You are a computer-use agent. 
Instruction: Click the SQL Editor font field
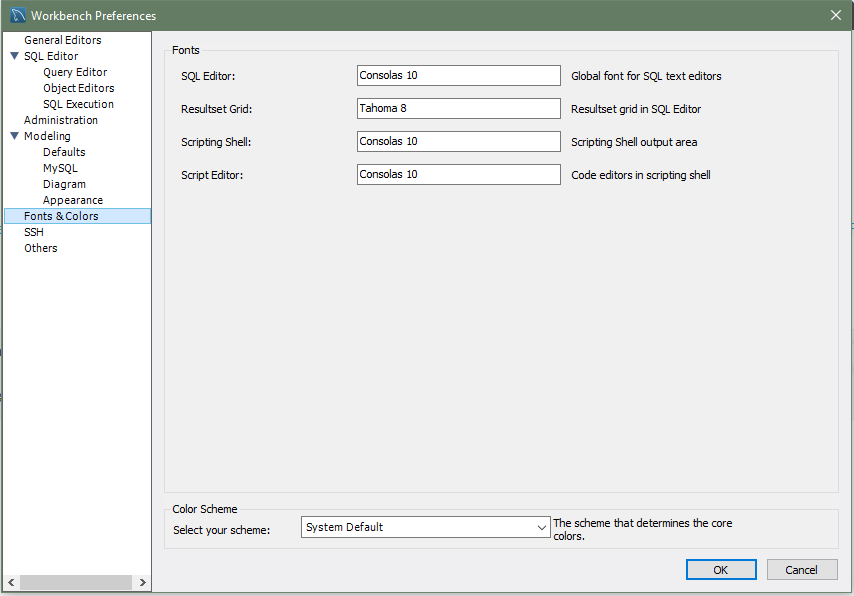point(458,76)
